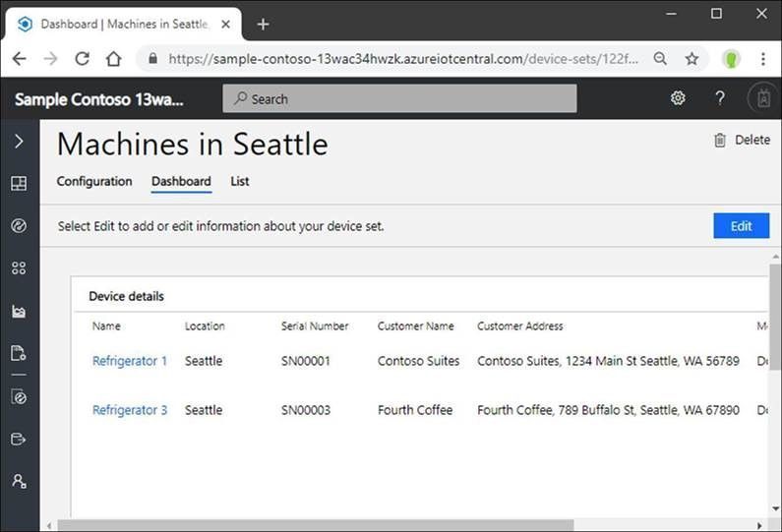Click the Device details tile title

pos(126,296)
